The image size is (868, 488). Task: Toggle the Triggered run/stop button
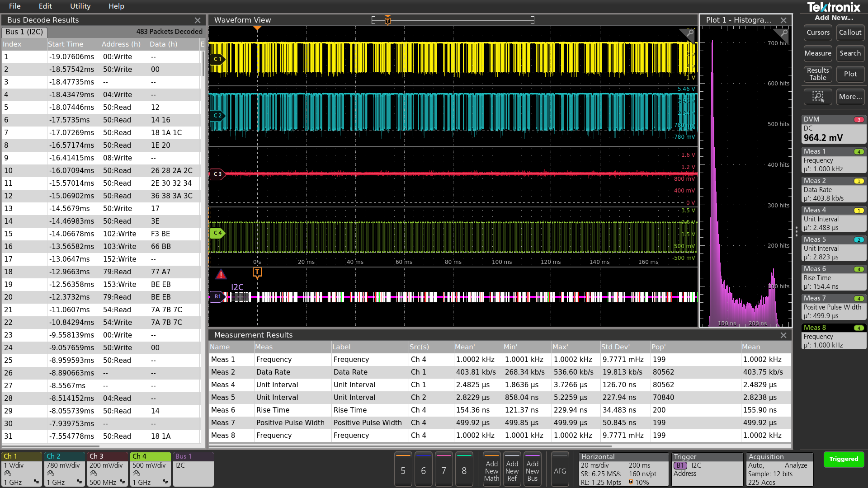(x=844, y=459)
